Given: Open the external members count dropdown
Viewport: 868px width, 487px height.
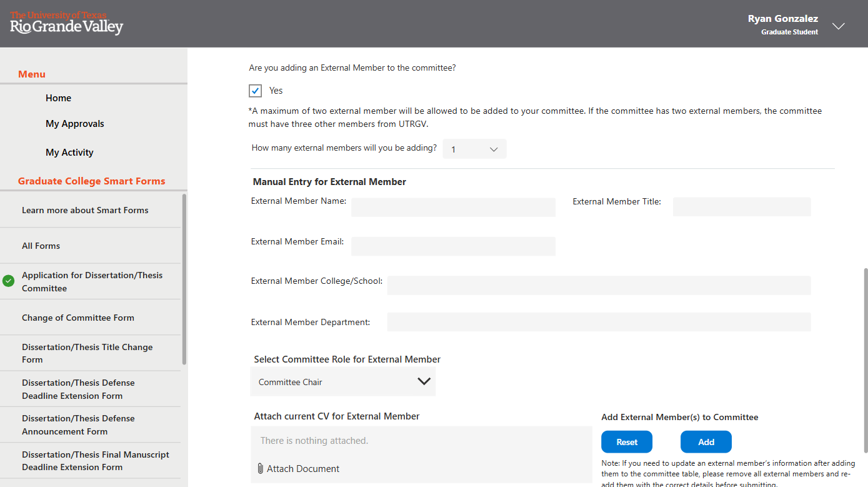Looking at the screenshot, I should 474,149.
